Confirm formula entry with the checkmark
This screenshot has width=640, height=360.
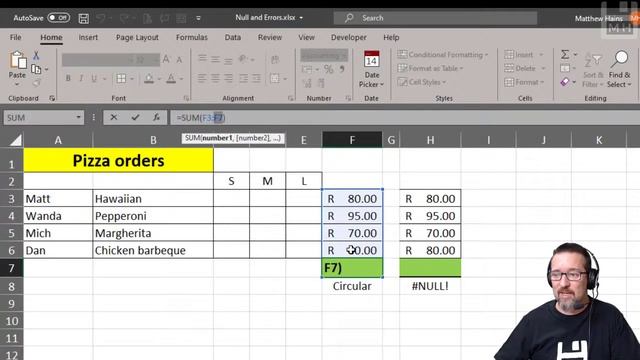pos(135,118)
